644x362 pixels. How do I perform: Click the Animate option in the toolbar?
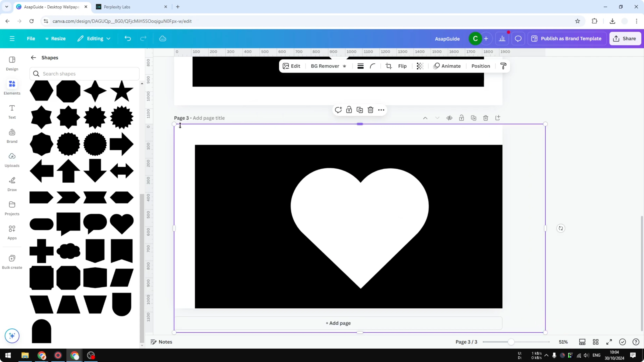point(447,66)
